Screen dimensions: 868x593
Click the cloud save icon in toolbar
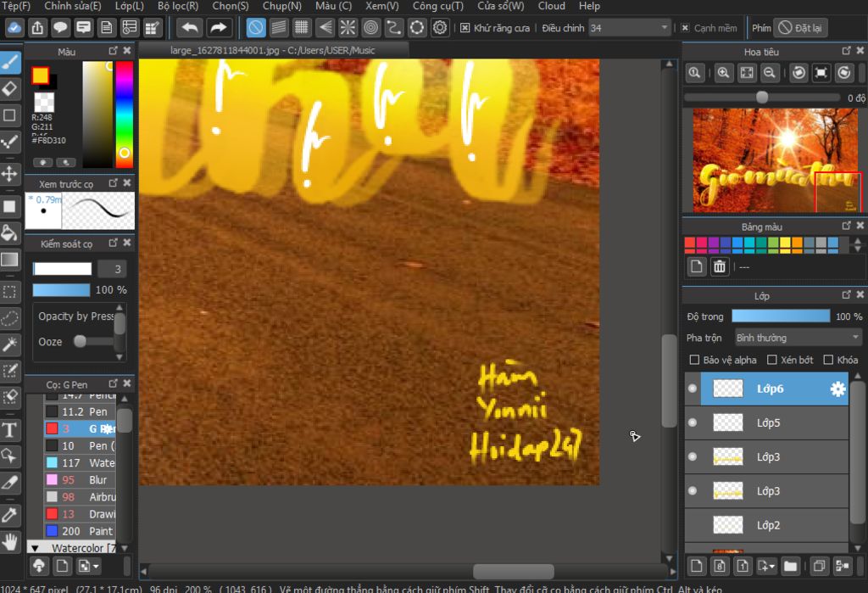click(14, 27)
